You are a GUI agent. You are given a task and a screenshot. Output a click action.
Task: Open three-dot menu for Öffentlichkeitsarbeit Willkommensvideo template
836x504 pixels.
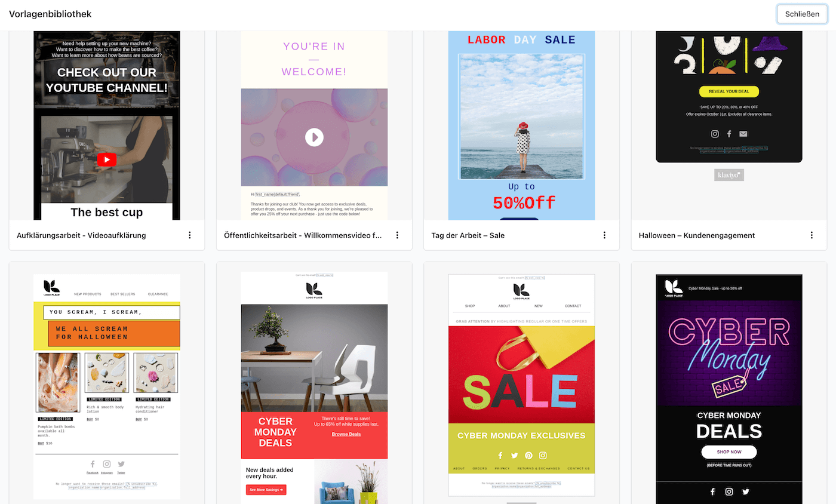pyautogui.click(x=397, y=235)
